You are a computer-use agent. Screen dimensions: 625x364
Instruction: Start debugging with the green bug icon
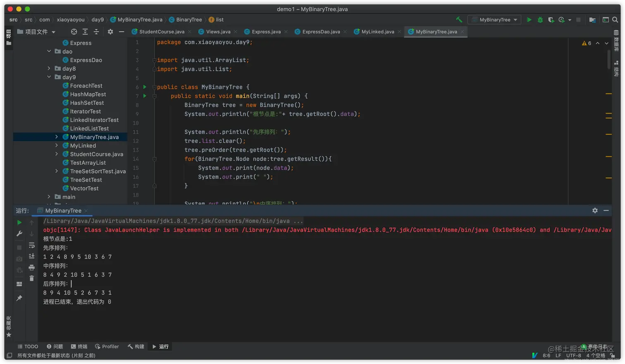tap(540, 19)
